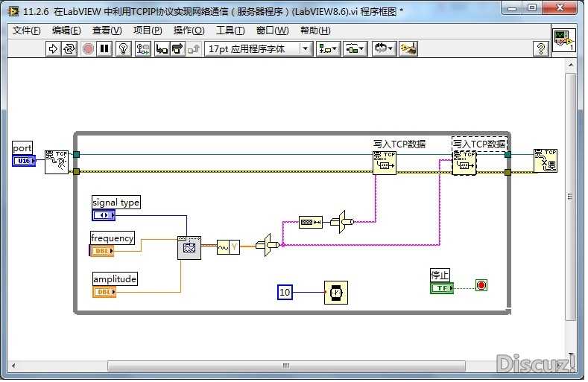This screenshot has height=382, width=588.
Task: Click the Abort Execution button
Action: pyautogui.click(x=88, y=48)
